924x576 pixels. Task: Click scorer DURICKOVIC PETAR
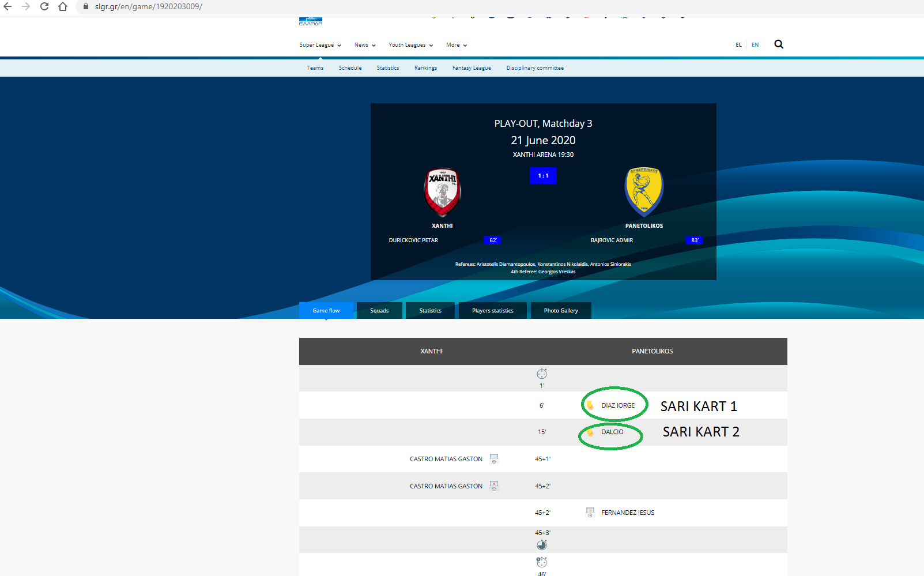[x=413, y=240]
